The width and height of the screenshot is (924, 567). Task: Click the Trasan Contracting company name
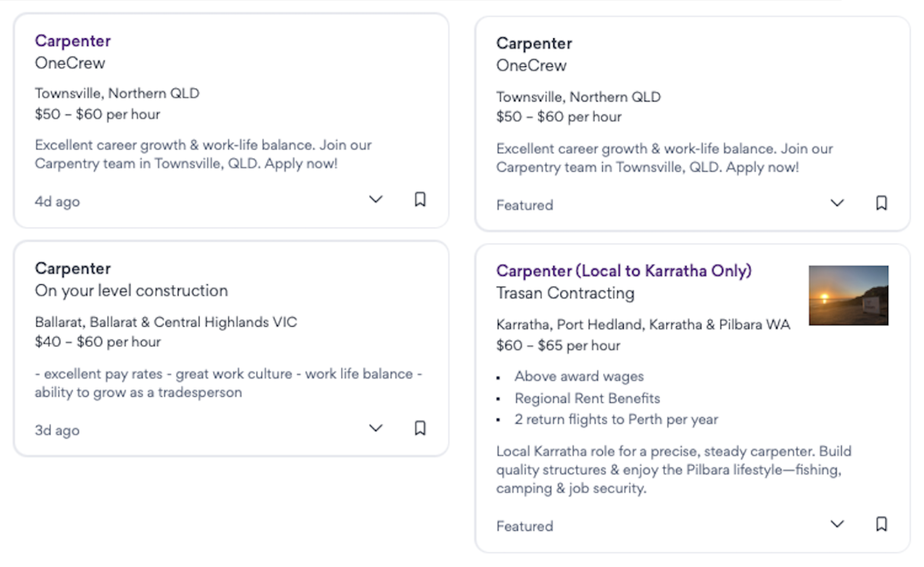(x=565, y=293)
